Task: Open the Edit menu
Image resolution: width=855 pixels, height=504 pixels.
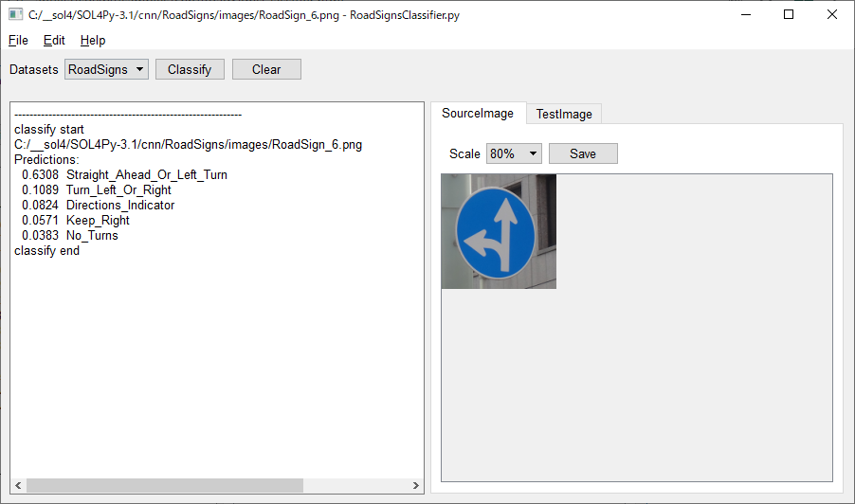Action: pyautogui.click(x=54, y=41)
